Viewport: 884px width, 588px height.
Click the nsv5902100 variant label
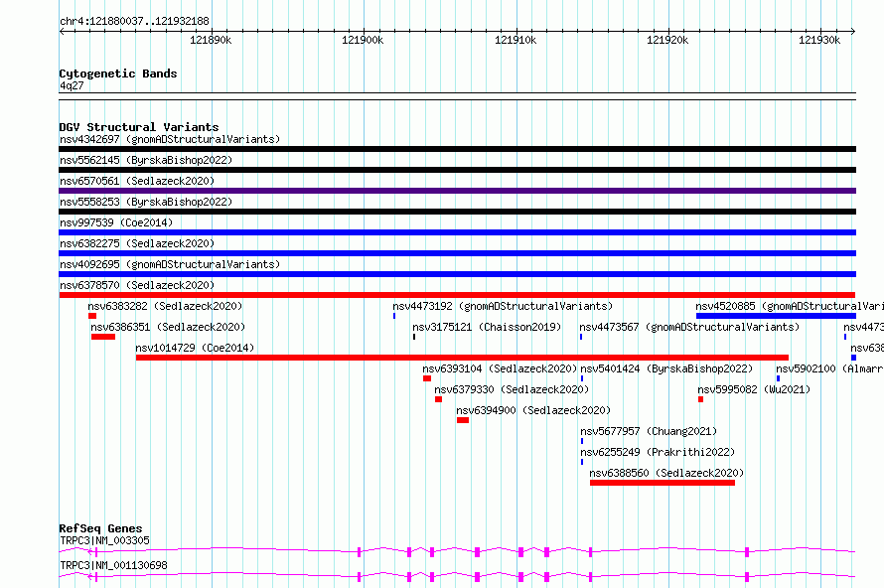829,368
